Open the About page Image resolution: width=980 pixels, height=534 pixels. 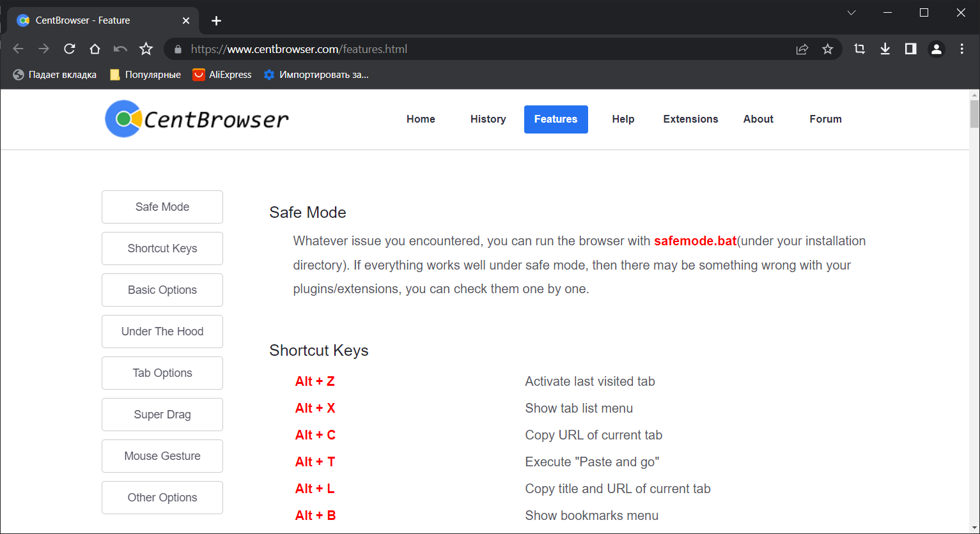(758, 119)
